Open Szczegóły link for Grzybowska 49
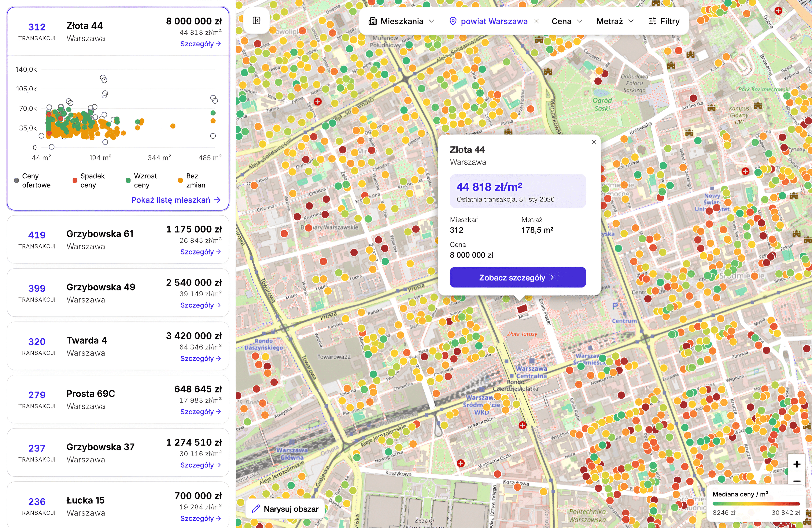The image size is (812, 528). [201, 305]
